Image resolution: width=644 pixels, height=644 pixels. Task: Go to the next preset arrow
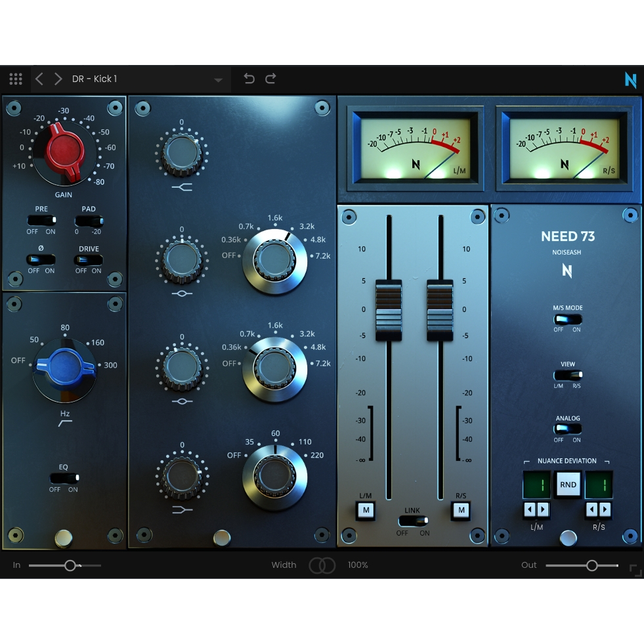tap(58, 79)
